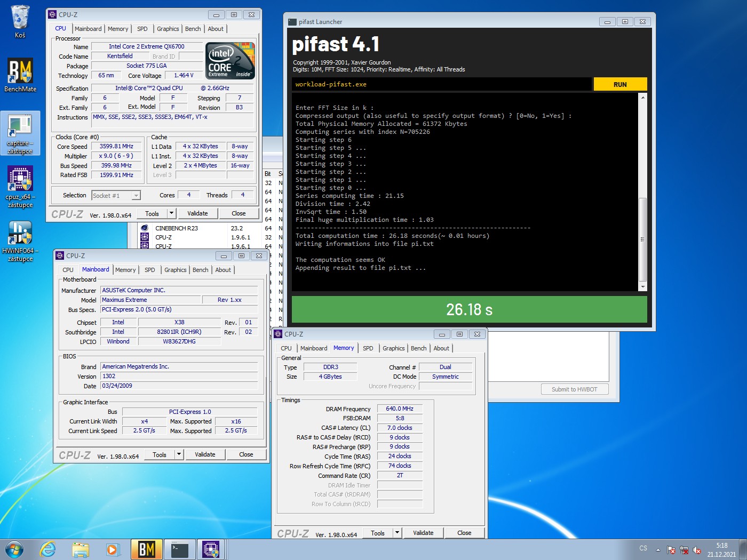The height and width of the screenshot is (560, 747).
Task: Click the network tray icon
Action: click(684, 550)
